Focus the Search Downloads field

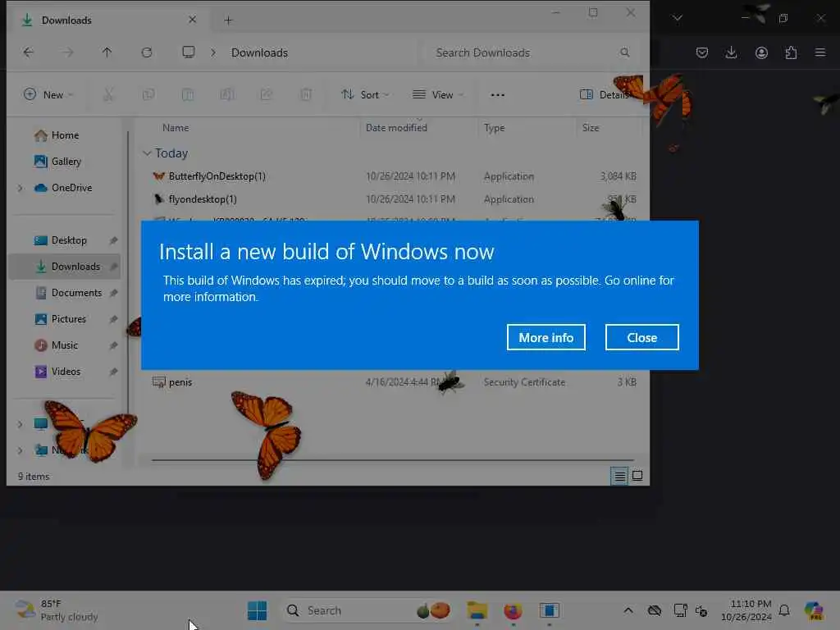click(533, 52)
